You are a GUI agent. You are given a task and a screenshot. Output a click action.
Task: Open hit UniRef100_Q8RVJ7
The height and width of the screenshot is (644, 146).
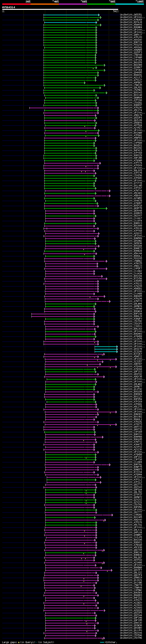(x=131, y=35)
